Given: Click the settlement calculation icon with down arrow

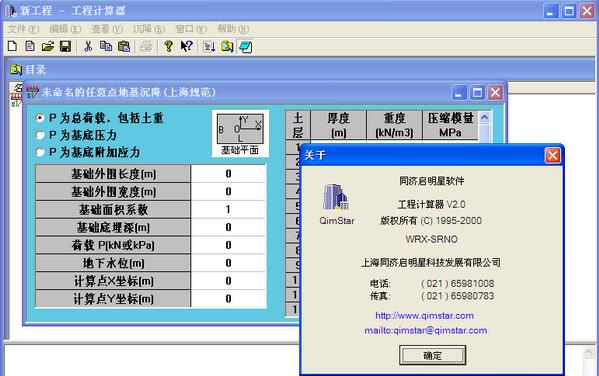Looking at the screenshot, I should 209,47.
